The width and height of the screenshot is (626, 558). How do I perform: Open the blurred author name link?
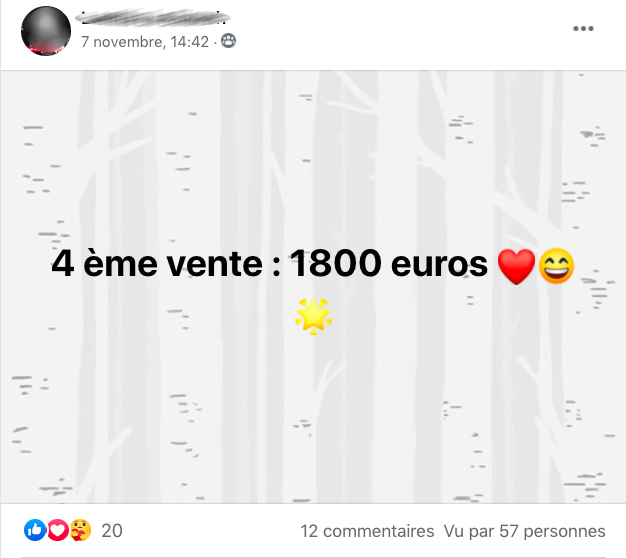(153, 18)
